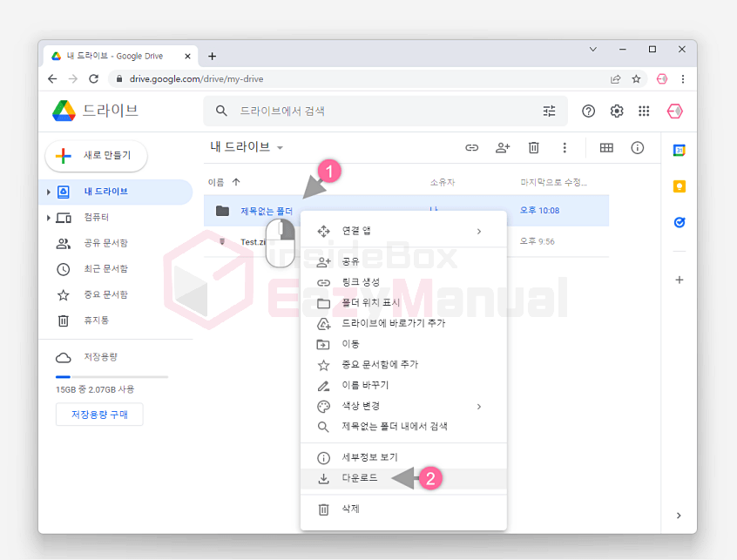Open Google Calendar side panel icon
737x560 pixels.
coord(680,151)
